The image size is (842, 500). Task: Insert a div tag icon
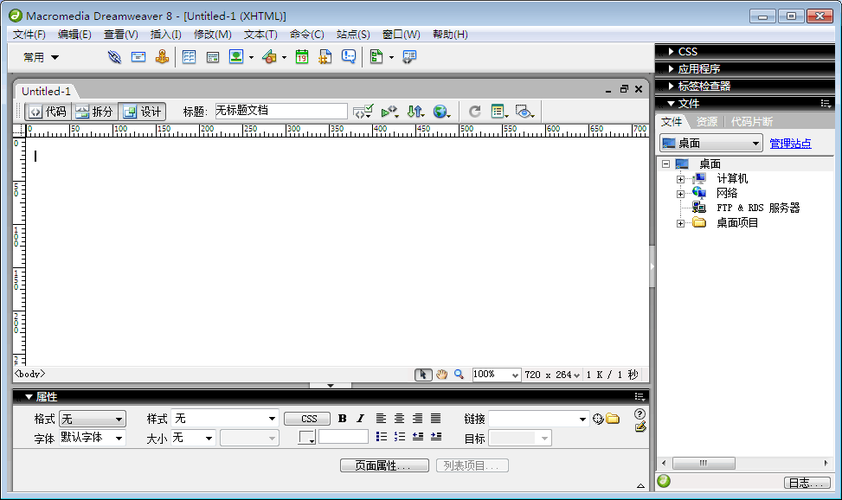213,57
